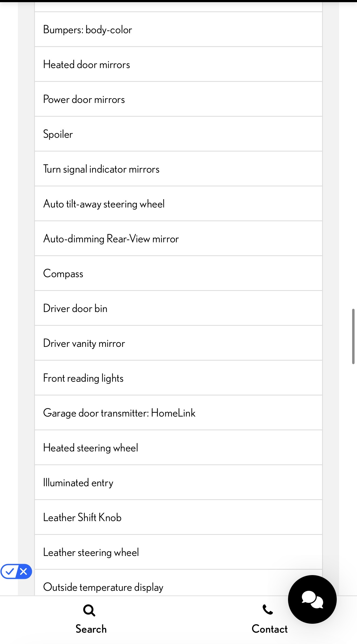Click the Heated steering wheel entry

coord(178,448)
